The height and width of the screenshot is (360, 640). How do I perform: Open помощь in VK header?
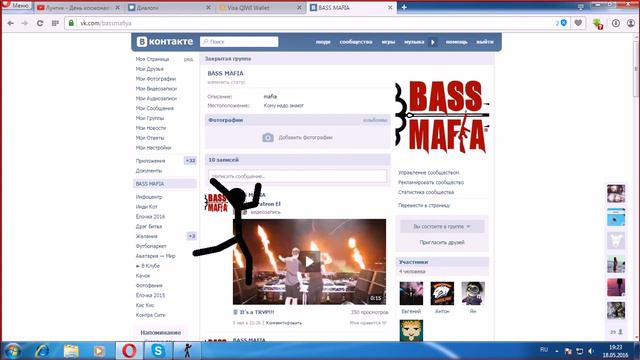(x=456, y=42)
